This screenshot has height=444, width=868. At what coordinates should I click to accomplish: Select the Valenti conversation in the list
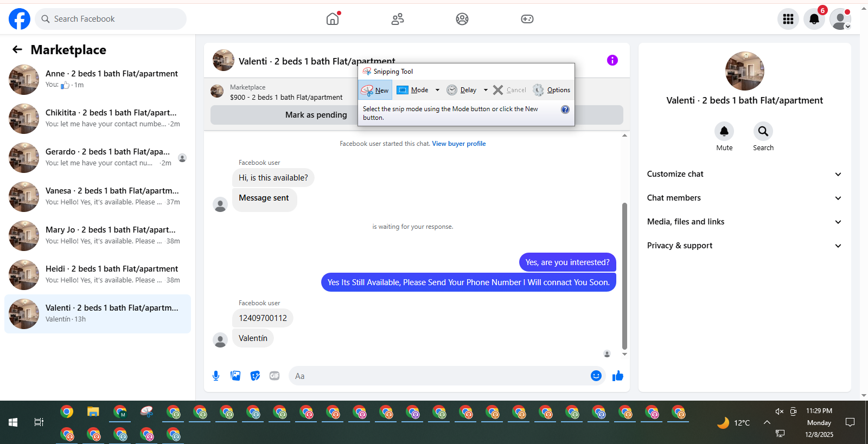(98, 314)
